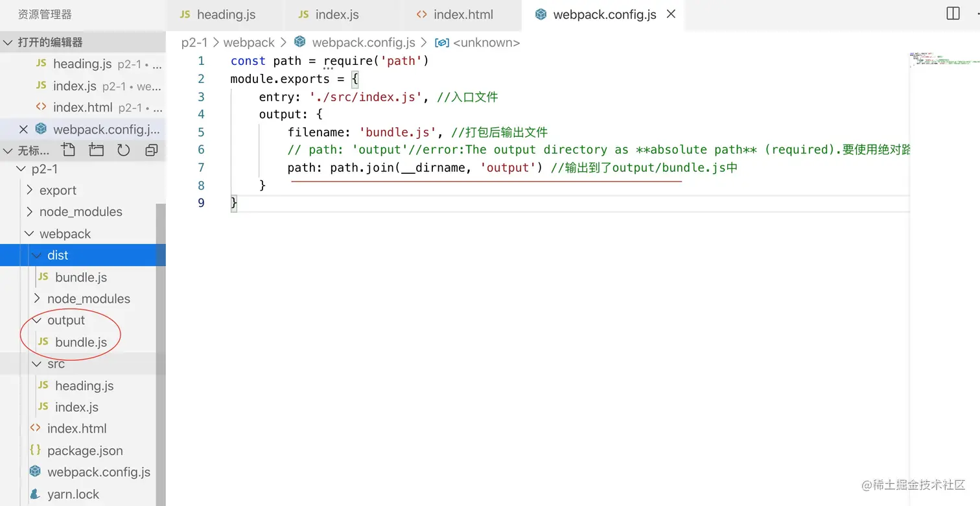980x506 pixels.
Task: Refresh the file explorer tree
Action: 124,151
